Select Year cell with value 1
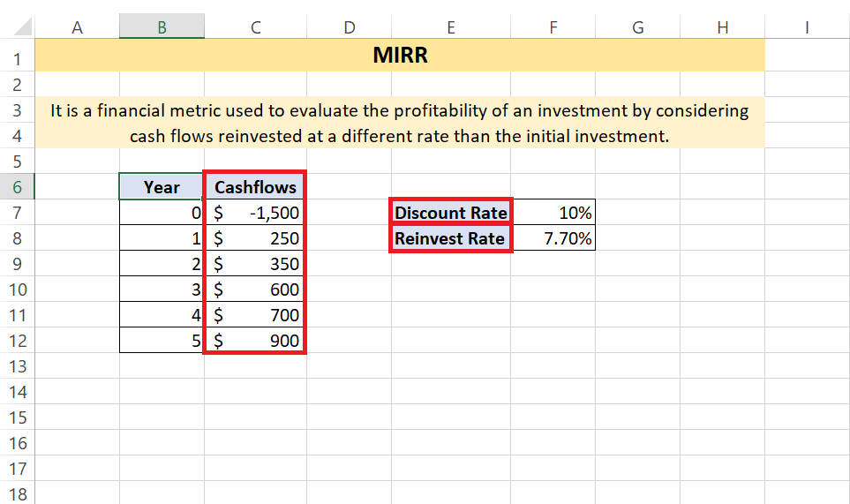Screen dimensions: 850x504 click(x=162, y=237)
